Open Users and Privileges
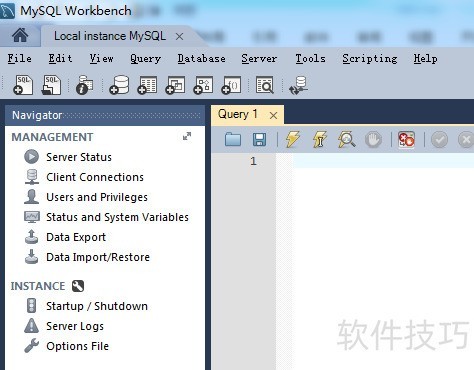 [97, 197]
